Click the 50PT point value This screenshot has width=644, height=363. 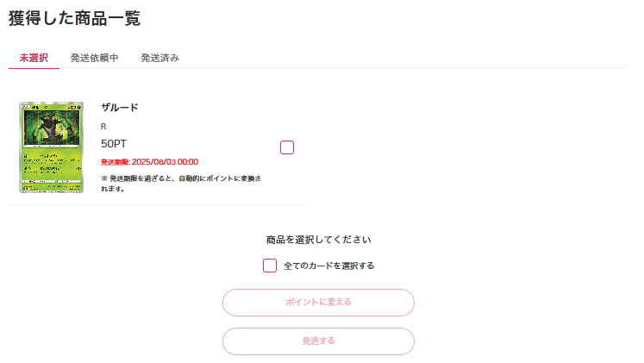tap(114, 144)
